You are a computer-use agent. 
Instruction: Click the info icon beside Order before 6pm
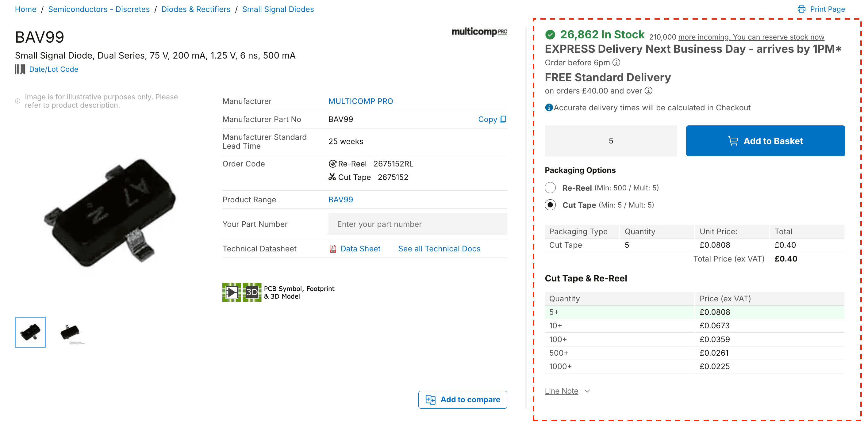616,63
